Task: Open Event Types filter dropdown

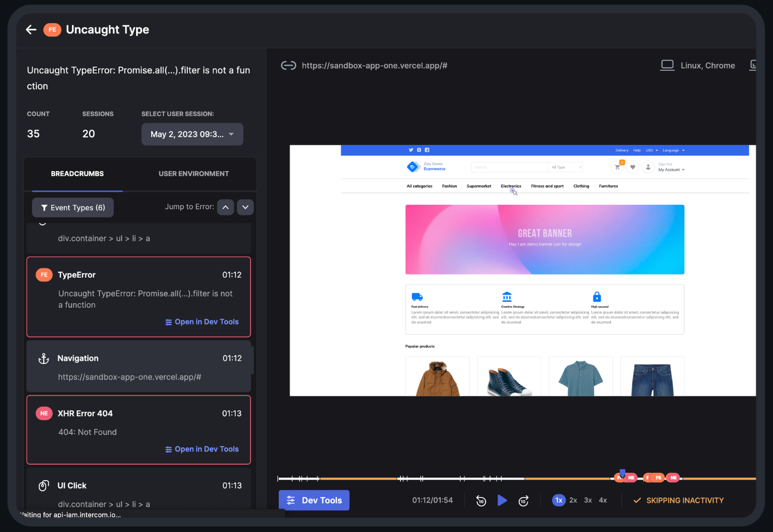Action: (73, 207)
